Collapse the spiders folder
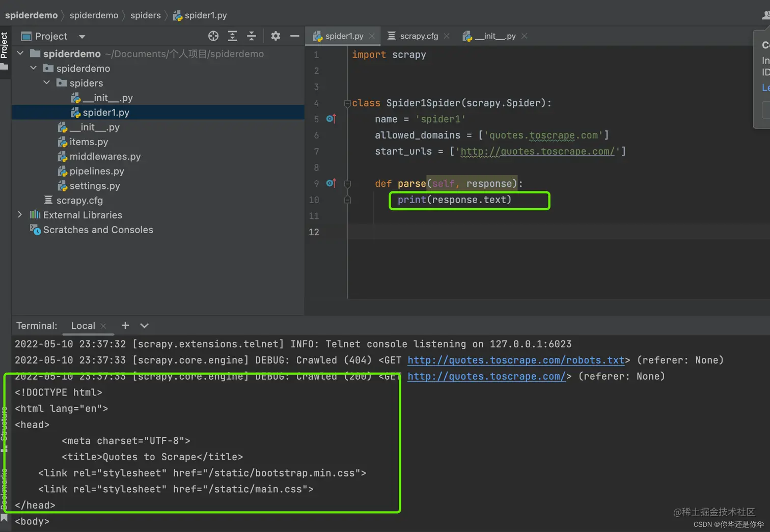770x532 pixels. [x=47, y=82]
